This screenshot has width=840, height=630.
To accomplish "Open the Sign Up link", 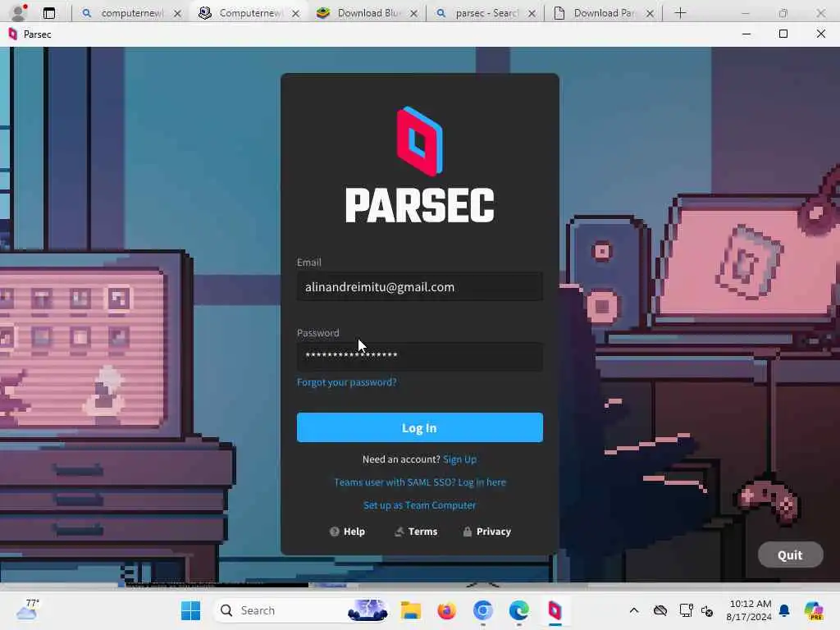I will (459, 459).
